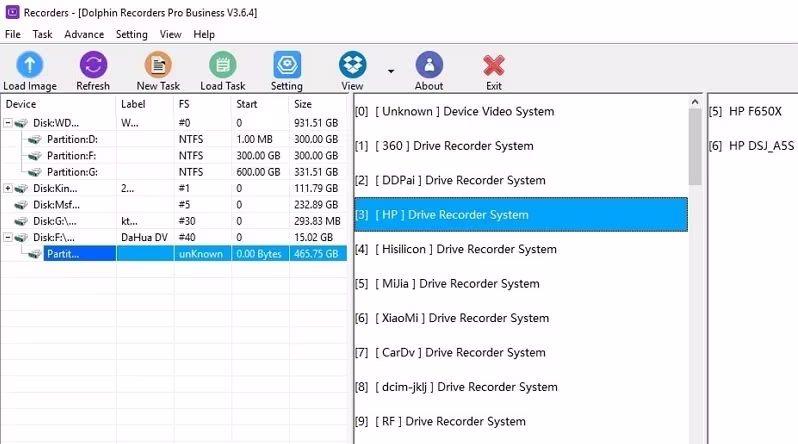Sort by the Size column header
The width and height of the screenshot is (798, 444).
pos(318,104)
